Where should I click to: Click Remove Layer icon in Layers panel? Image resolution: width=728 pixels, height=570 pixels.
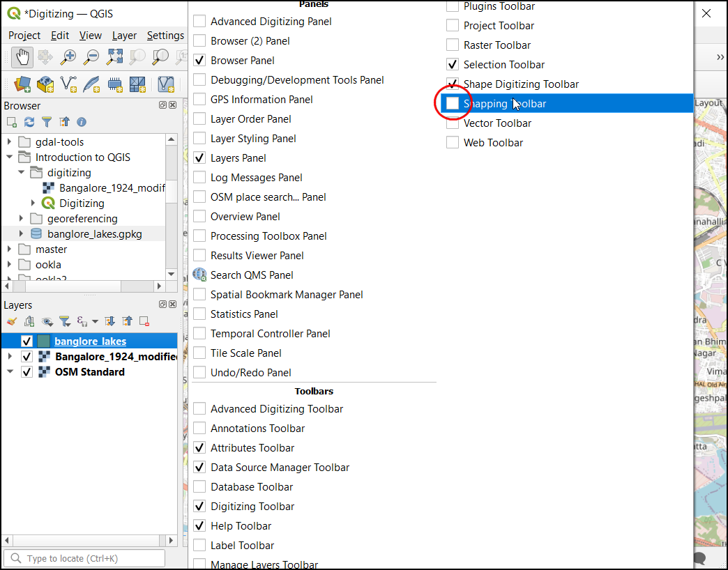(144, 321)
